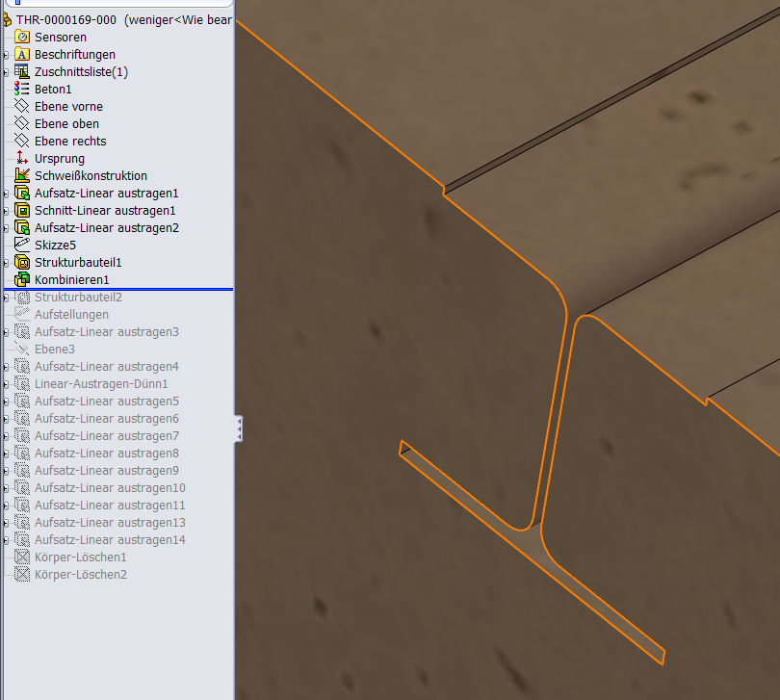Select the text 'Aufsatz-Linear austragen5'
The height and width of the screenshot is (700, 780).
[x=107, y=401]
